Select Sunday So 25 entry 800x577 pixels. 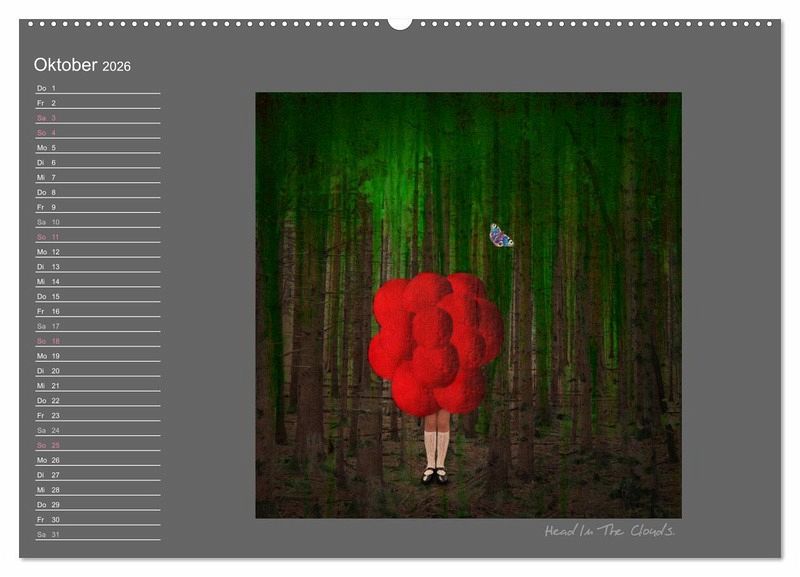pyautogui.click(x=97, y=445)
